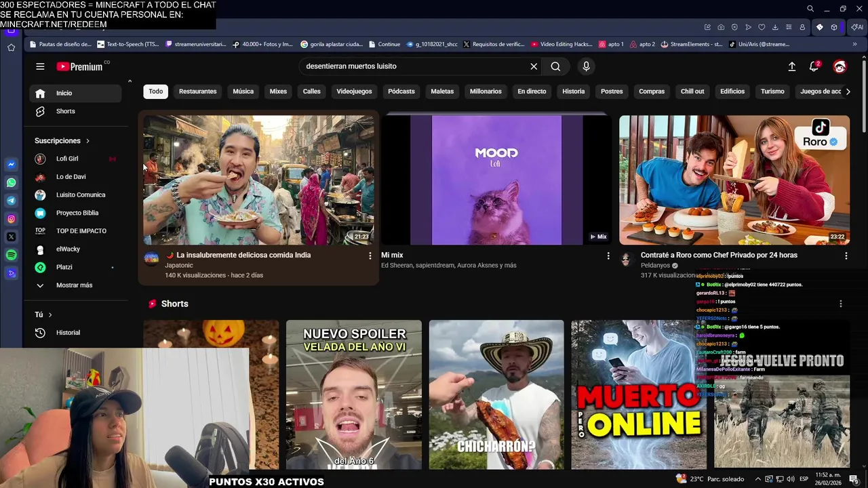Open the notifications bell
Screen dimensions: 868x488
pos(814,66)
